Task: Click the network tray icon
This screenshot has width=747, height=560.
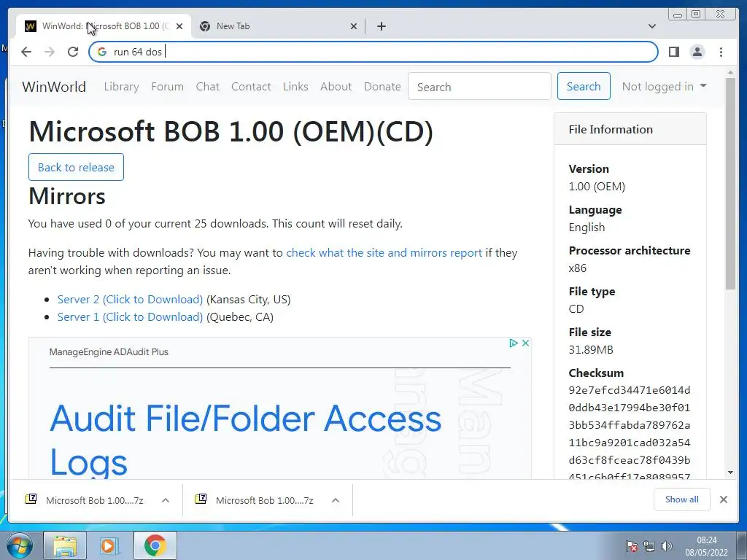Action: click(649, 546)
